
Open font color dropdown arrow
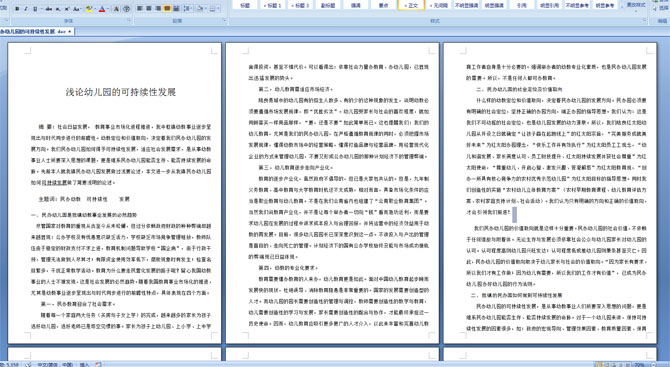coord(108,9)
